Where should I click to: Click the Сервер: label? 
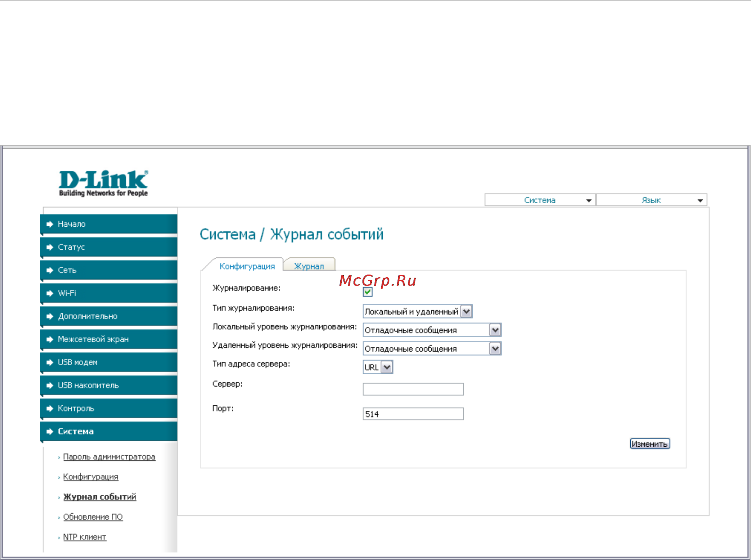[x=227, y=384]
